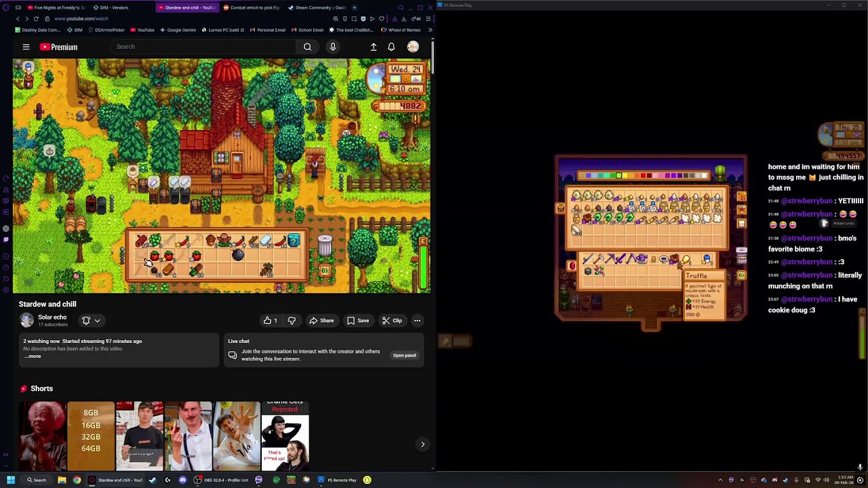Click the YouTube search input field
The height and width of the screenshot is (488, 868).
[x=203, y=47]
